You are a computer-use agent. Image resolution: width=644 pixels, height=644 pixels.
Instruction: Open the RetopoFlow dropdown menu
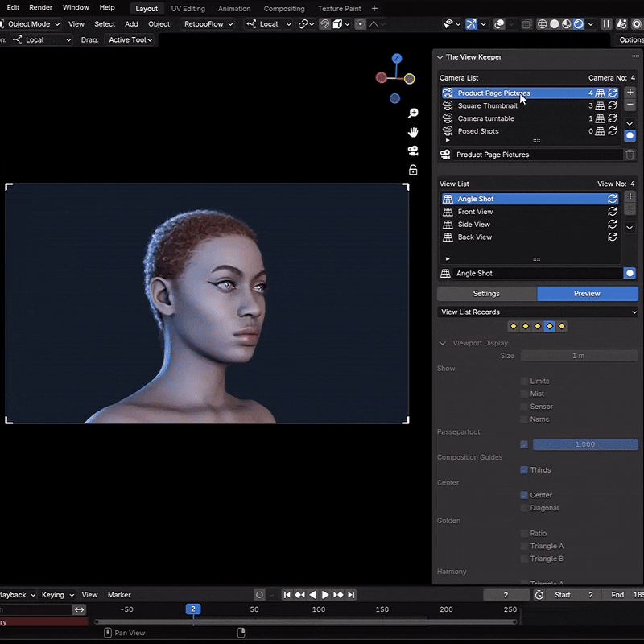tap(208, 24)
